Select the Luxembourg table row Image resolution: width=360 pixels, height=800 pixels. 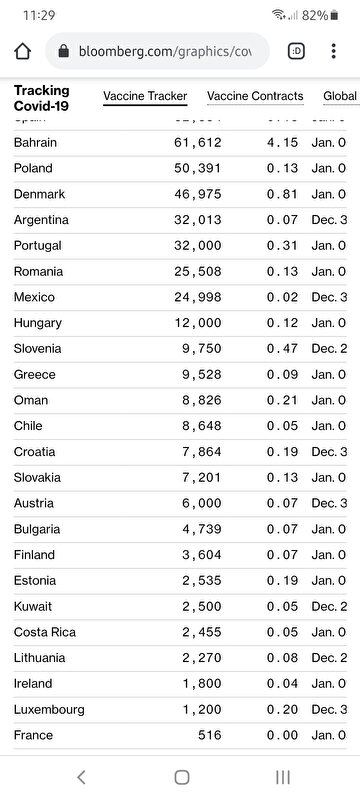pos(180,710)
